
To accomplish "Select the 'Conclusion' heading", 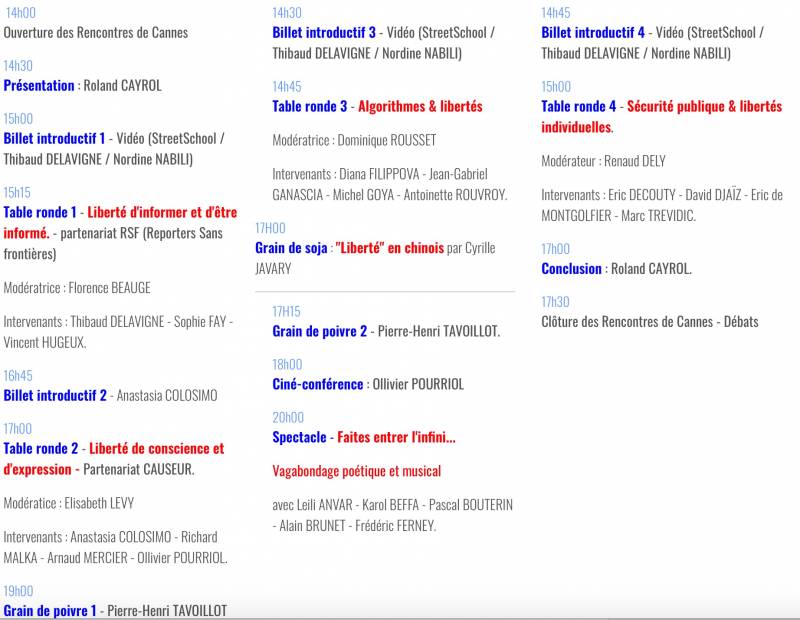I will [571, 268].
